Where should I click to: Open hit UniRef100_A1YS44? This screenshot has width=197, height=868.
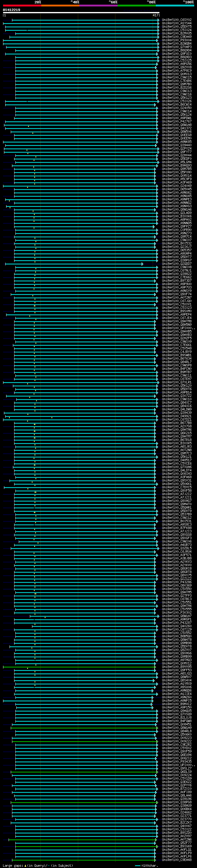(x=177, y=23)
